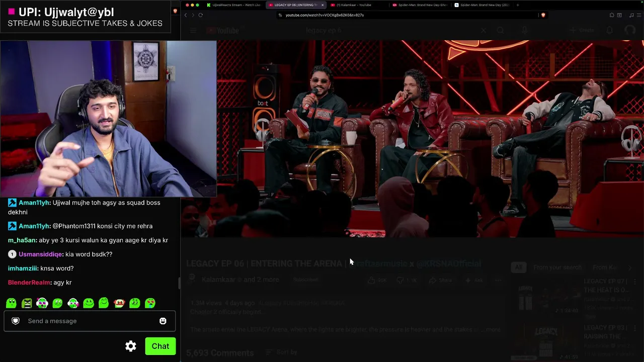Click the YouTube Create button
This screenshot has width=644, height=362.
click(x=583, y=31)
